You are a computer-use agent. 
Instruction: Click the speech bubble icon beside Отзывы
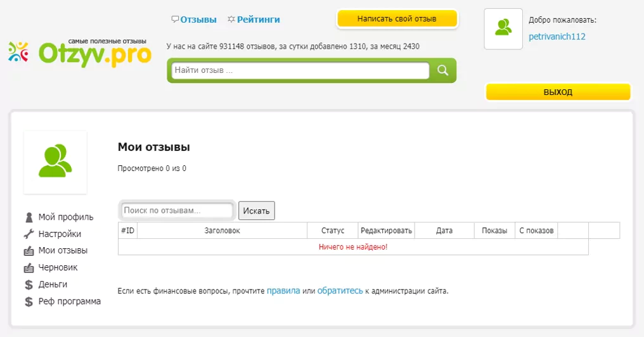[175, 19]
